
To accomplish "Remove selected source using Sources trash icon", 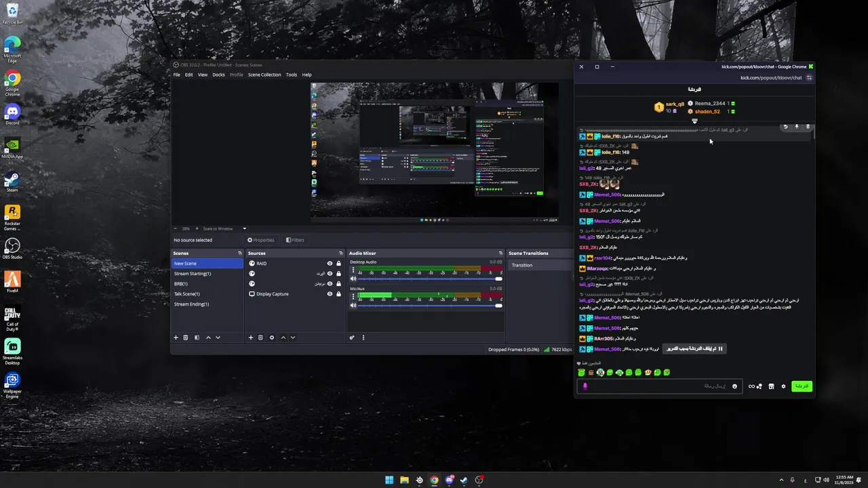I will click(260, 338).
